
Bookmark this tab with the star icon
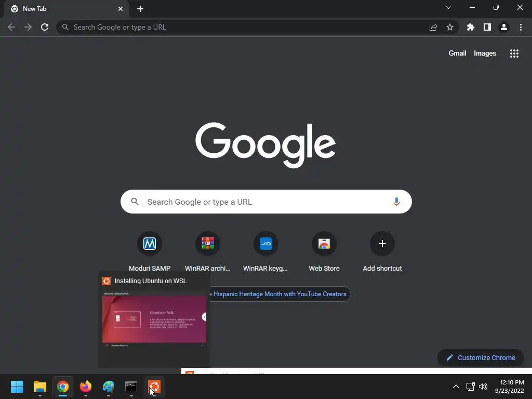point(450,27)
